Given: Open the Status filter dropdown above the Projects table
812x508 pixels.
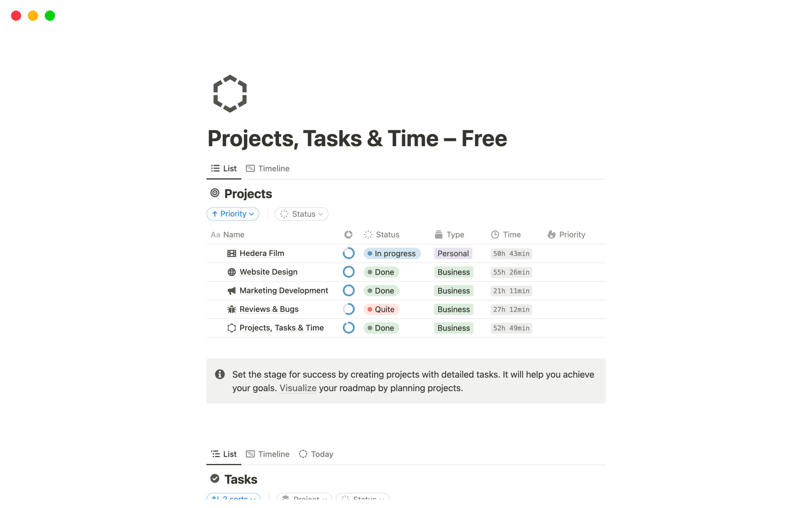Looking at the screenshot, I should [x=301, y=214].
